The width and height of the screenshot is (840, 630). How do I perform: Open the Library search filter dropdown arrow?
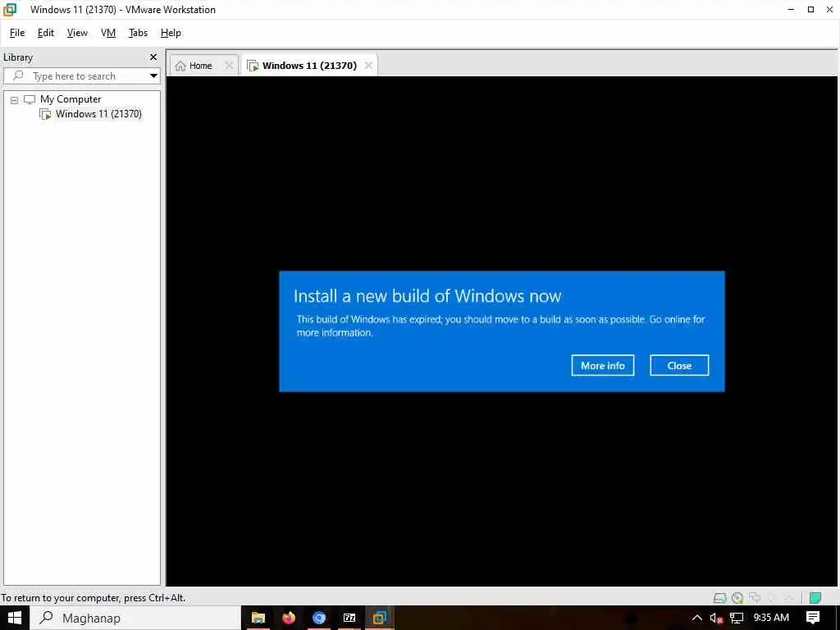tap(153, 76)
